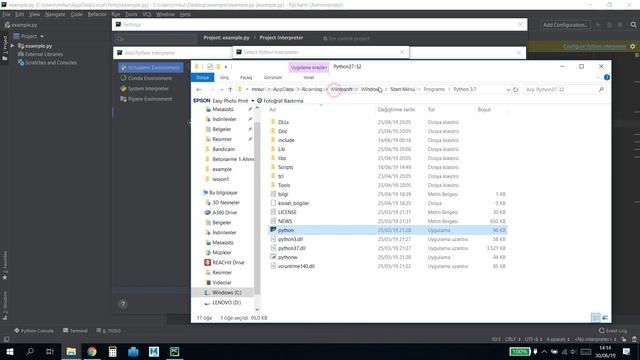Image resolution: width=640 pixels, height=360 pixels.
Task: Select the kisisel_bilgiler file
Action: [x=293, y=203]
